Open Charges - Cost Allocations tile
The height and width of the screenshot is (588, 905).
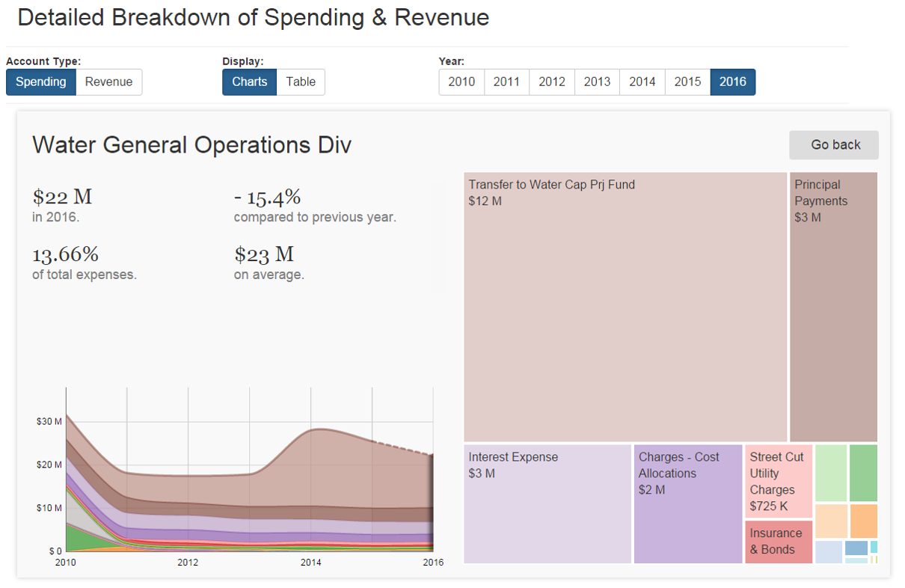[x=688, y=503]
